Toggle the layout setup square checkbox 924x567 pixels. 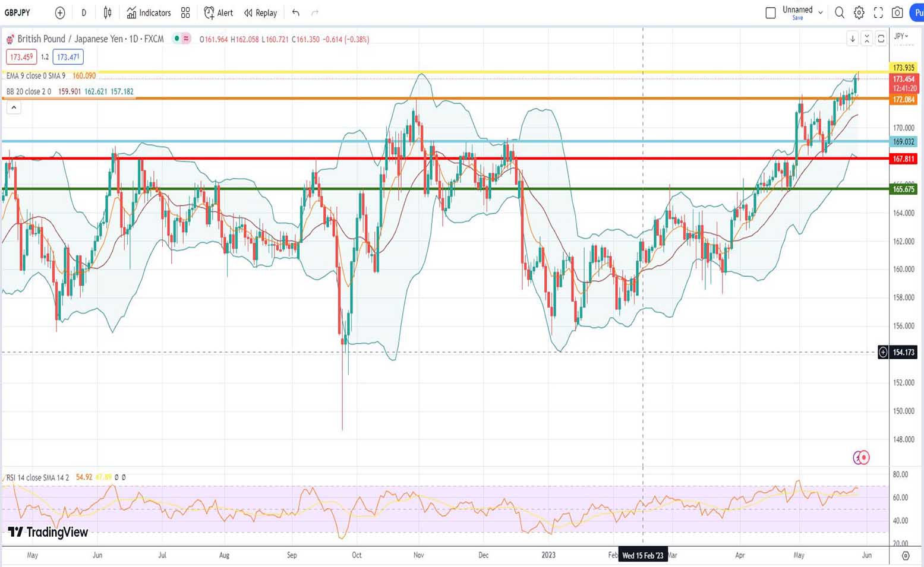[771, 12]
